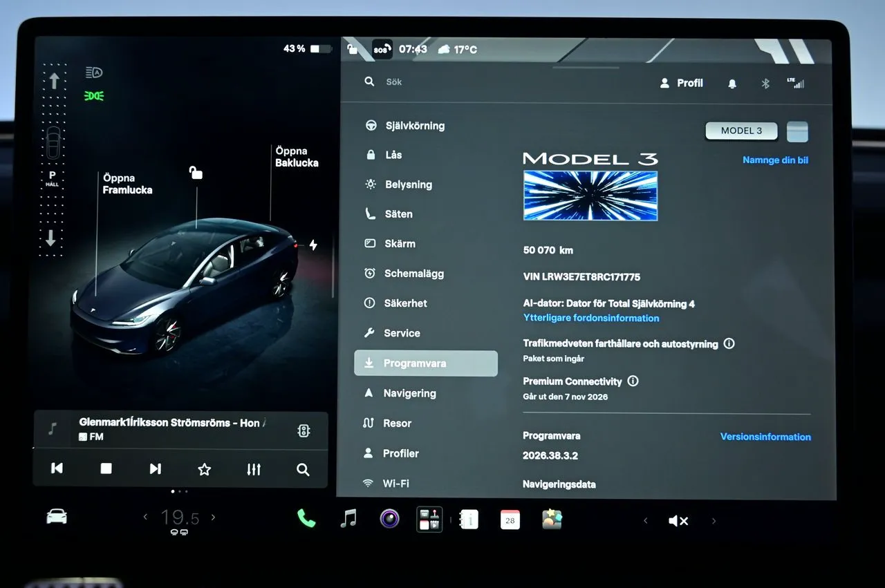Open the Phone app in dock
The image size is (885, 588).
pos(306,518)
